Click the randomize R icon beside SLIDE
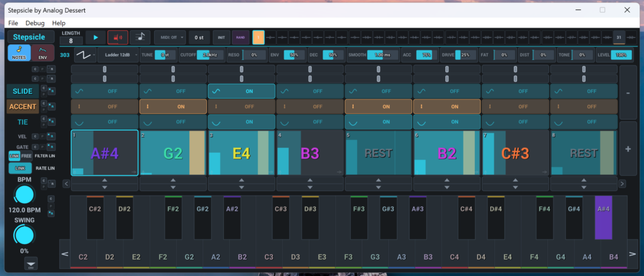The height and width of the screenshot is (276, 644). pos(52,92)
